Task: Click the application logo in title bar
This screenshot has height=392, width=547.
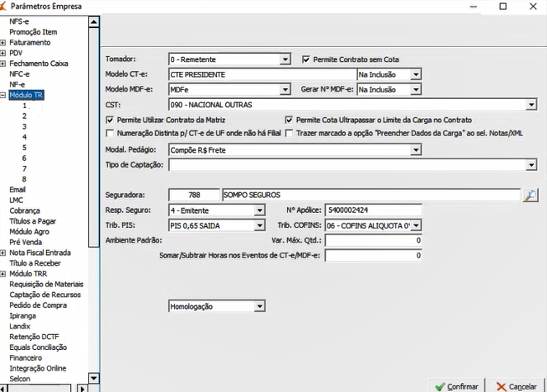Action: coord(2,6)
